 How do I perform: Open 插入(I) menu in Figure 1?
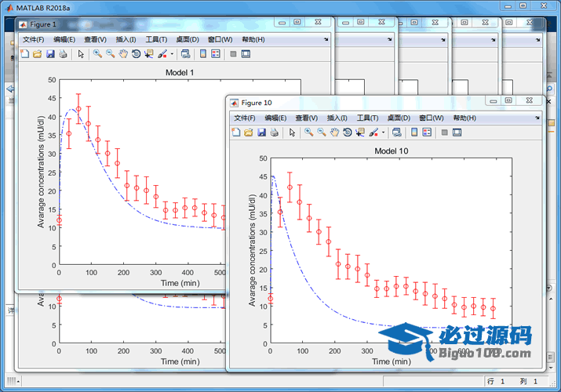point(126,40)
